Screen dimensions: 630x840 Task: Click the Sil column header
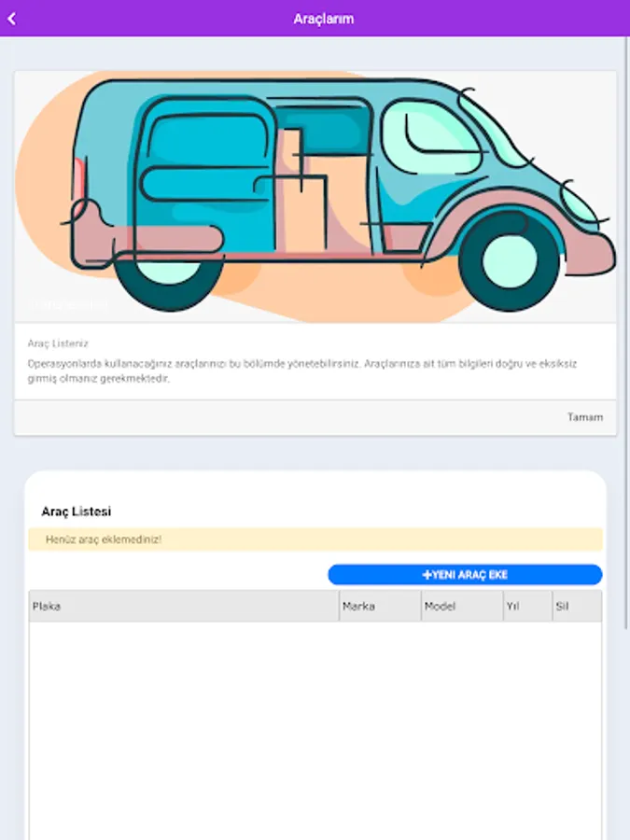click(x=562, y=607)
